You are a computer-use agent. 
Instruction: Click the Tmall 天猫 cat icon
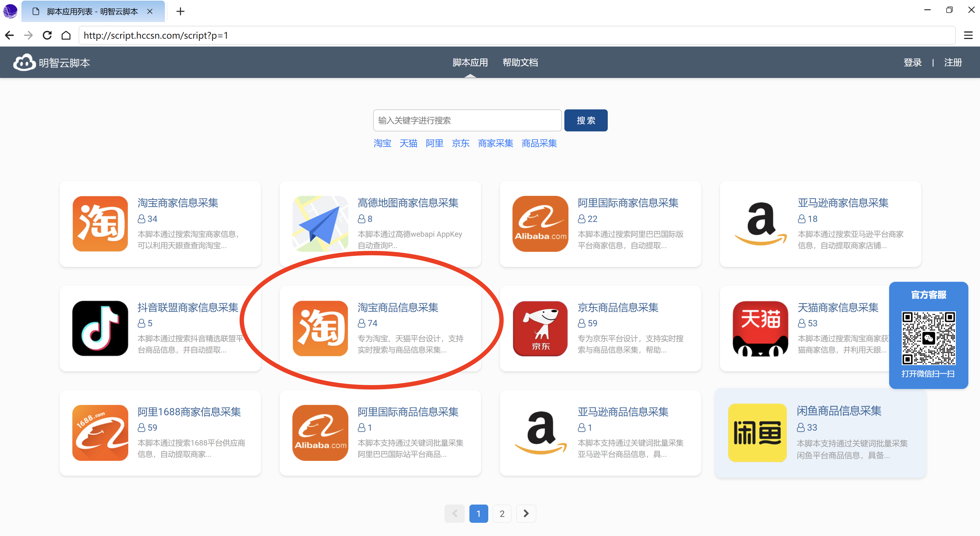pyautogui.click(x=761, y=328)
